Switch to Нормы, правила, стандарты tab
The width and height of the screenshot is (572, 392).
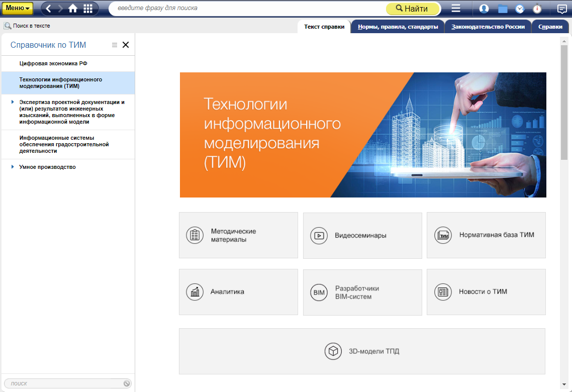click(x=398, y=27)
